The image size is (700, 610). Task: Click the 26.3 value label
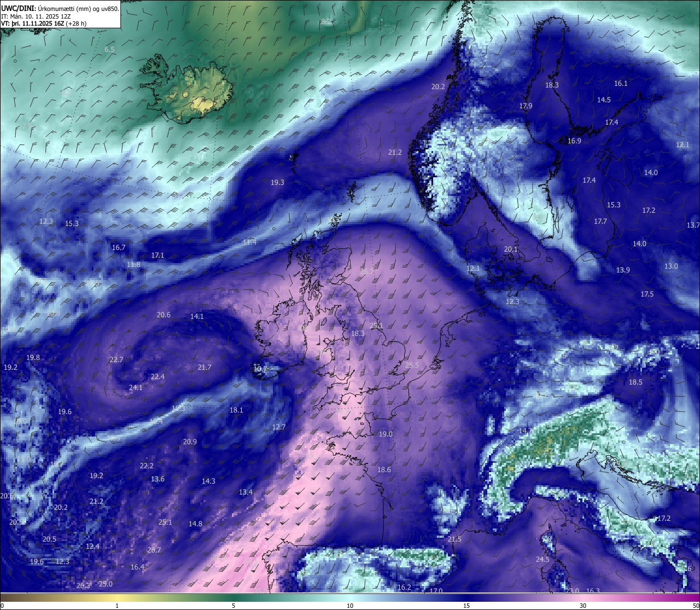click(83, 586)
